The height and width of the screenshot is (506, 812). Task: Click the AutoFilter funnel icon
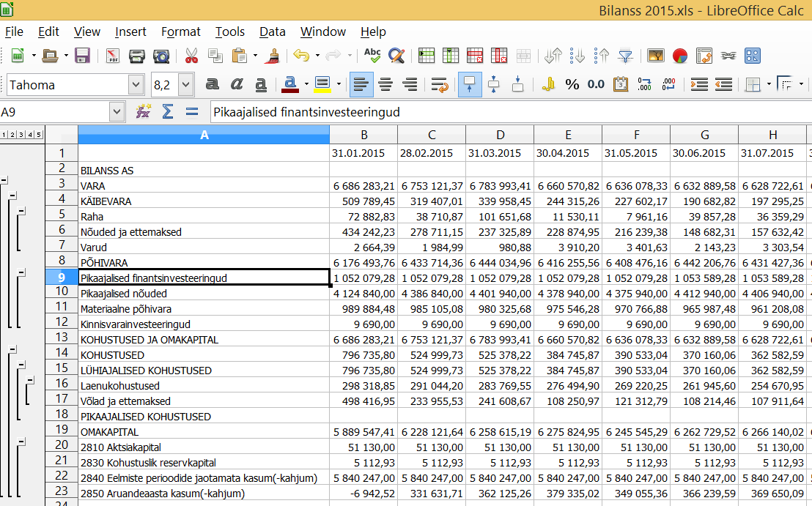[x=625, y=56]
